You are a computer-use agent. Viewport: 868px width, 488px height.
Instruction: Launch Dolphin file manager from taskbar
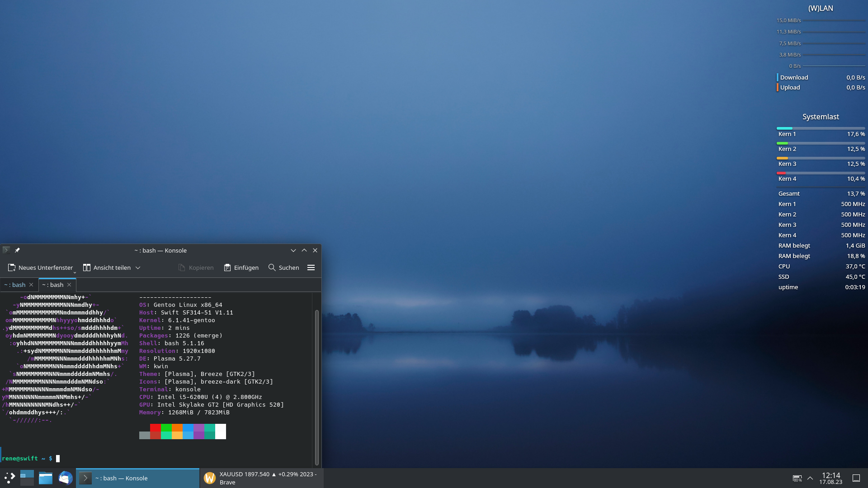click(46, 478)
